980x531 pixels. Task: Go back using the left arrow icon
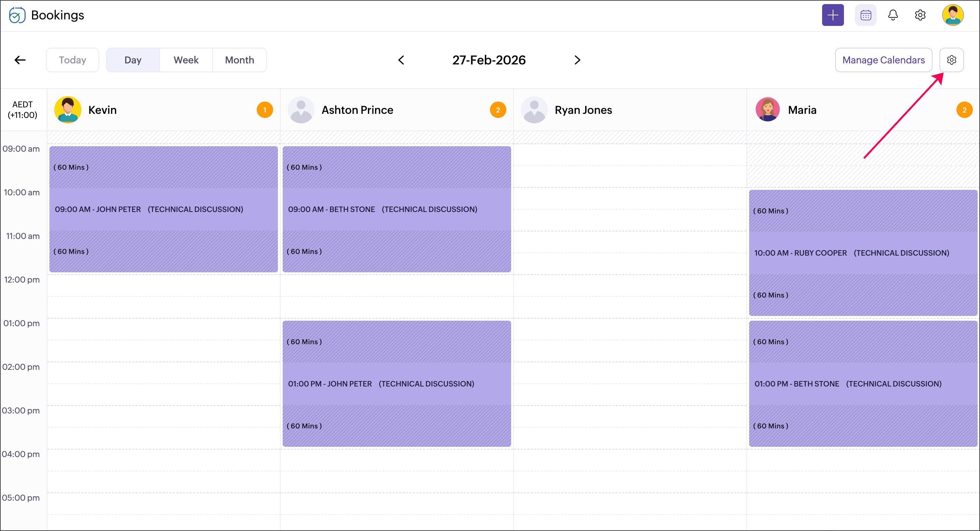[20, 60]
